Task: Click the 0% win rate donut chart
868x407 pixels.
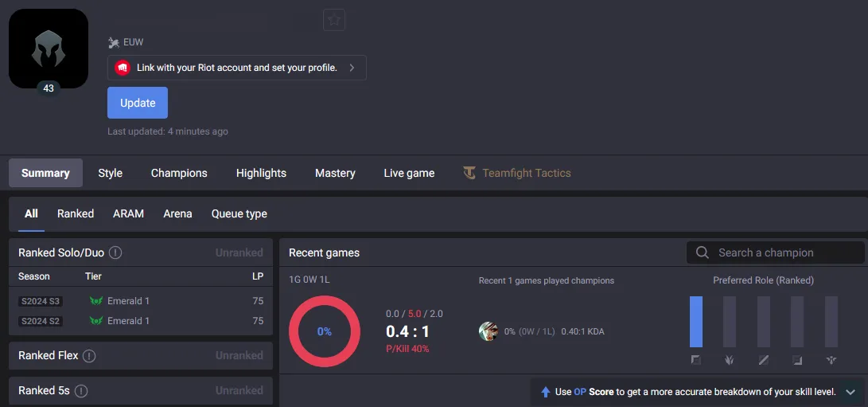Action: click(x=325, y=331)
